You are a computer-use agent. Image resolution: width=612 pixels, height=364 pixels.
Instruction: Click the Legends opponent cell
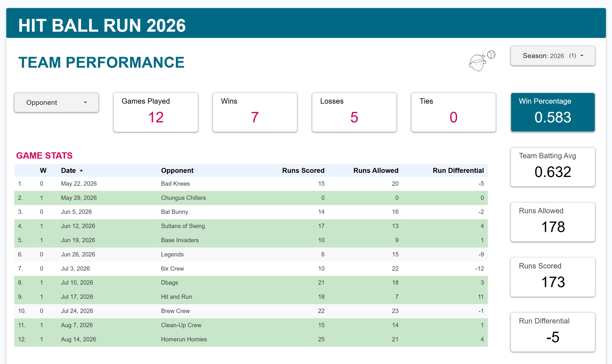pos(172,254)
